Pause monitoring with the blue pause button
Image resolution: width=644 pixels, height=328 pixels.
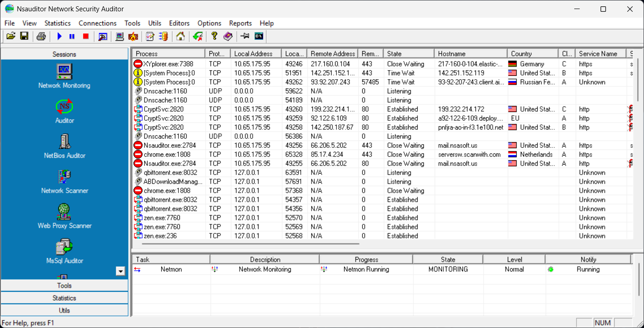tap(72, 36)
